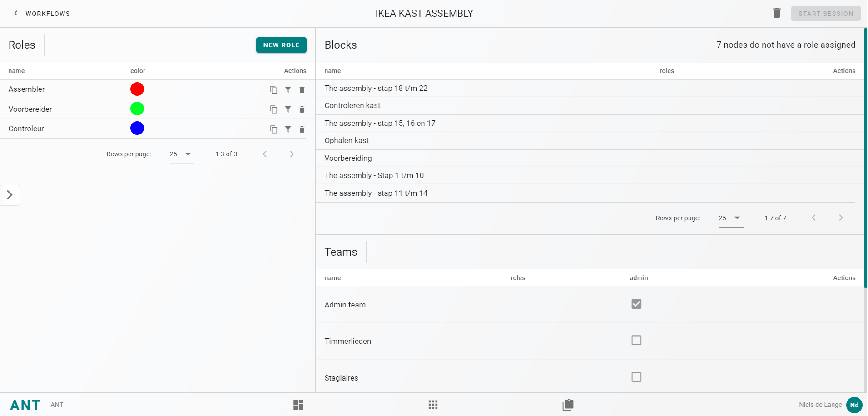Image resolution: width=868 pixels, height=416 pixels.
Task: Open the grid apps icon in bottom bar
Action: [433, 405]
